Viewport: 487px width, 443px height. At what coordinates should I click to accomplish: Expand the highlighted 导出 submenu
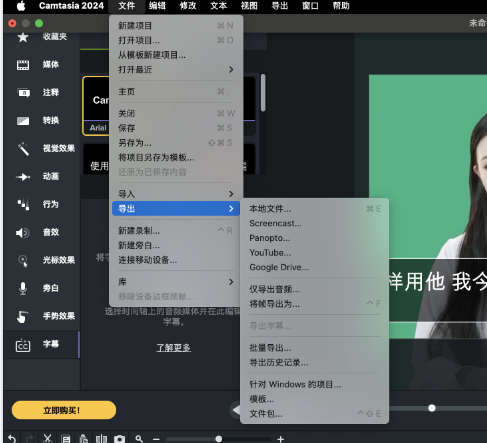(x=176, y=209)
